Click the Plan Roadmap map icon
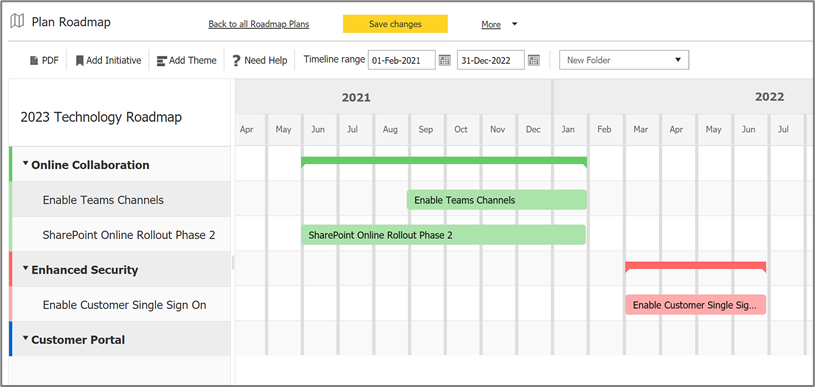 18,22
